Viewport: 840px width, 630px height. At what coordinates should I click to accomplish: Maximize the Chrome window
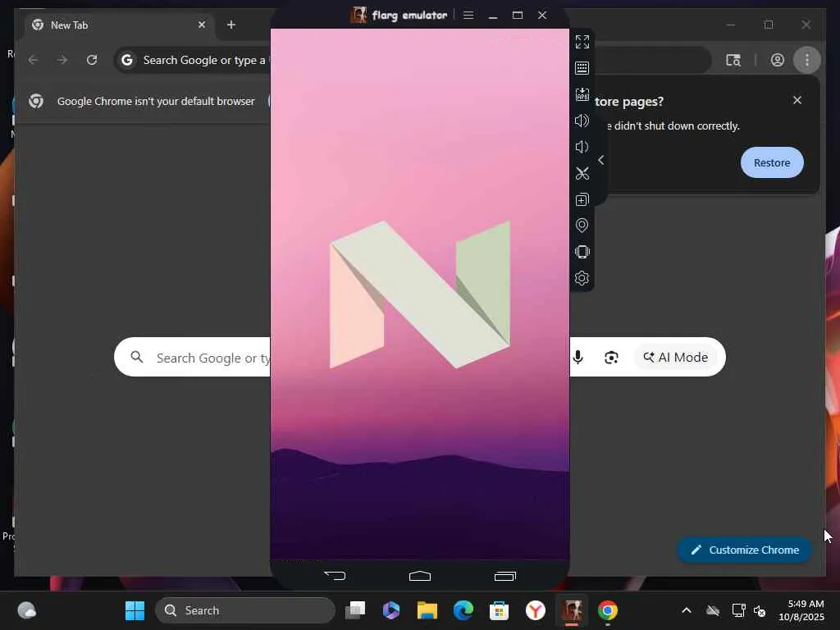tap(769, 25)
